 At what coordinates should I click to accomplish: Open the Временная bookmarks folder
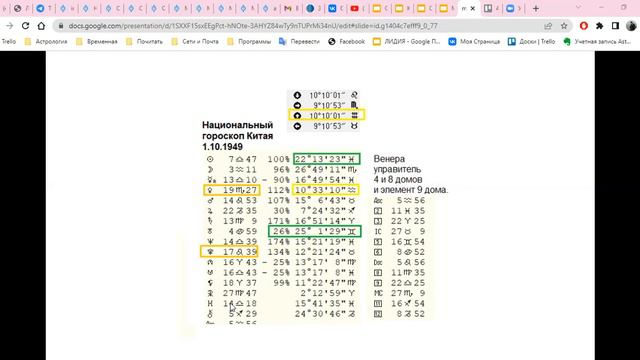pos(97,42)
